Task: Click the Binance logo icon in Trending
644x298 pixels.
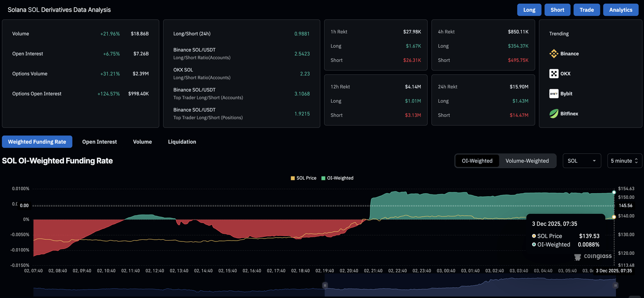Action: pyautogui.click(x=554, y=54)
